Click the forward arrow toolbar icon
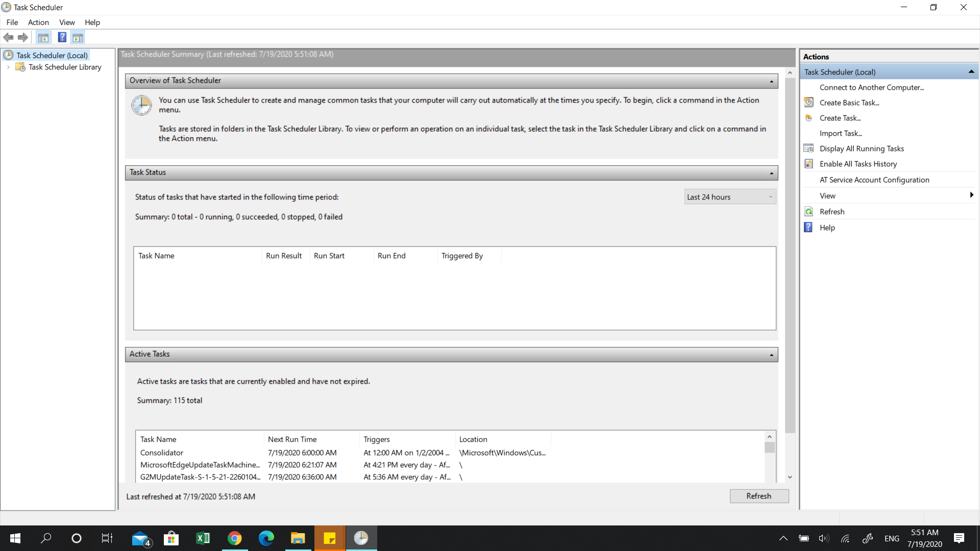This screenshot has width=980, height=551. coord(22,37)
